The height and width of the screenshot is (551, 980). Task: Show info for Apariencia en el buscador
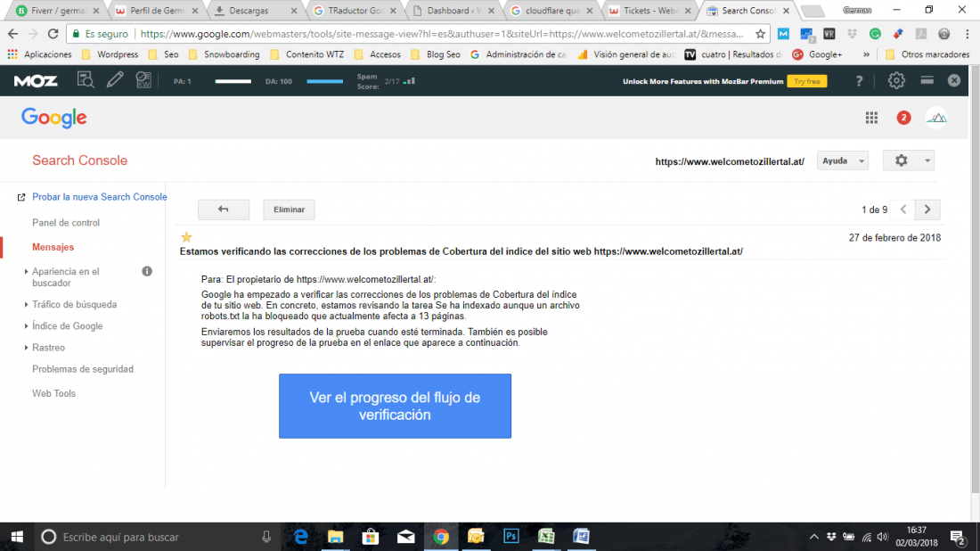coord(147,271)
